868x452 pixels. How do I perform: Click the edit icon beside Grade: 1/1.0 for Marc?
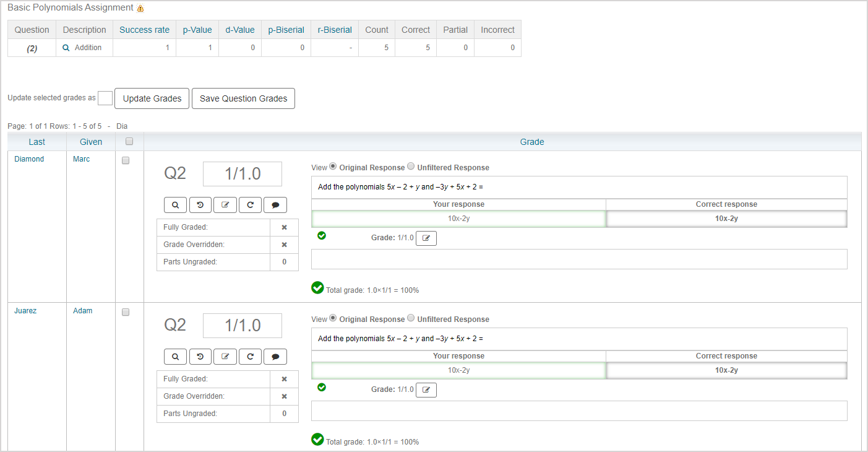(426, 238)
